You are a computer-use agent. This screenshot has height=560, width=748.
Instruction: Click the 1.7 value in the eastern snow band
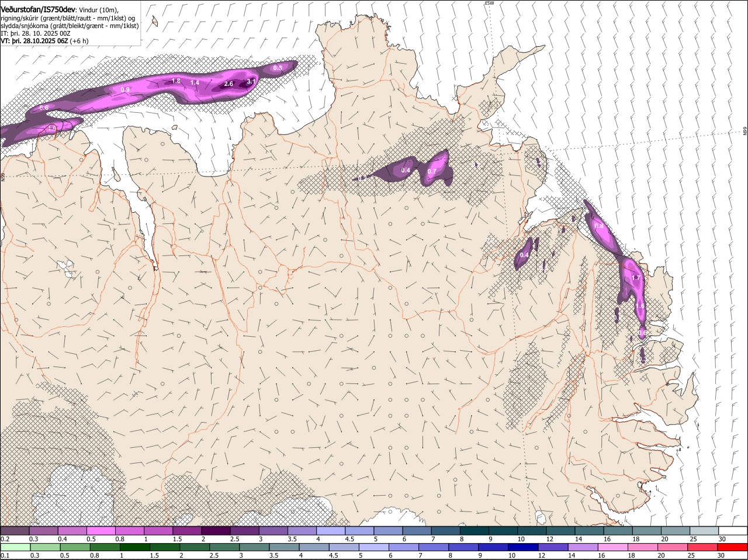[636, 278]
